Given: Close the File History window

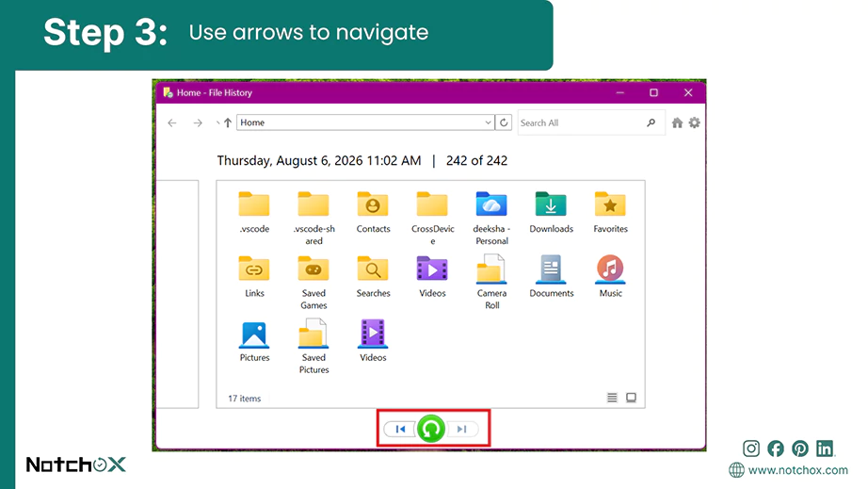Looking at the screenshot, I should pyautogui.click(x=688, y=92).
